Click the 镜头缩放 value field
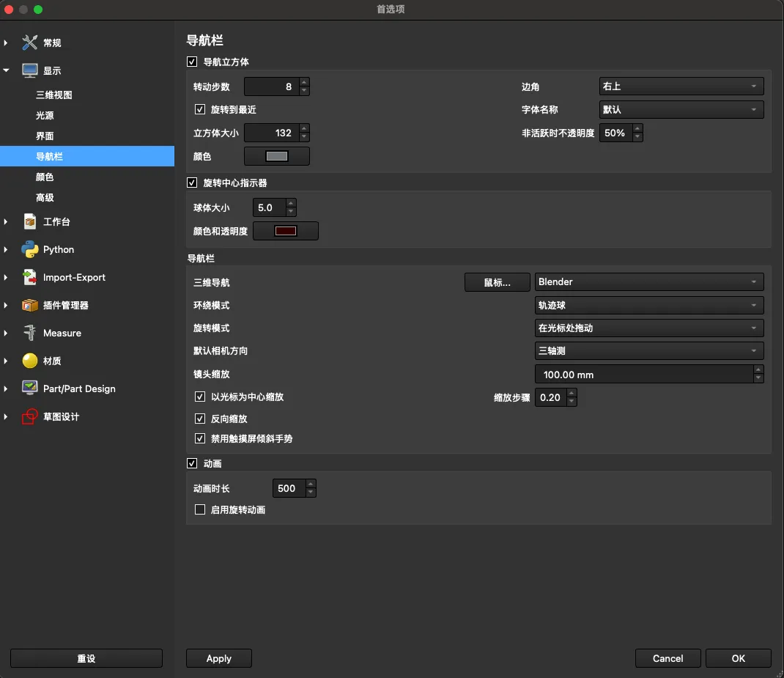 [x=643, y=375]
